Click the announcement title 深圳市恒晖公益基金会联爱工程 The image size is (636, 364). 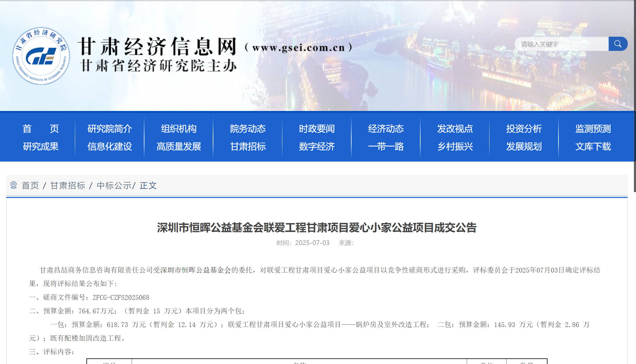pos(317,228)
